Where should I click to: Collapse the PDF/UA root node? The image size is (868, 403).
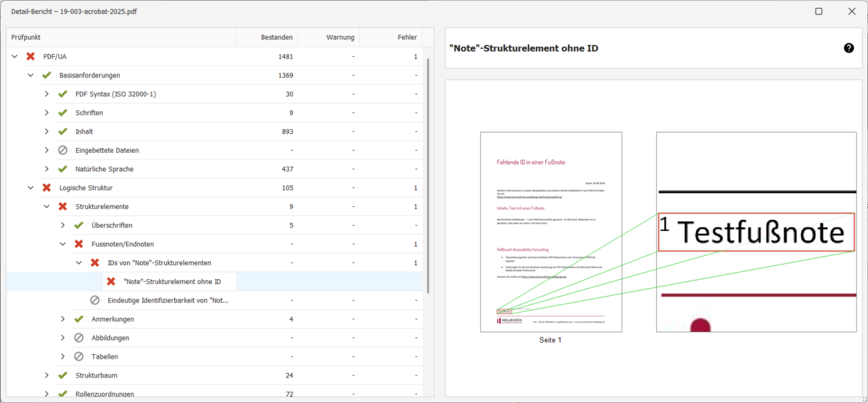[x=14, y=56]
